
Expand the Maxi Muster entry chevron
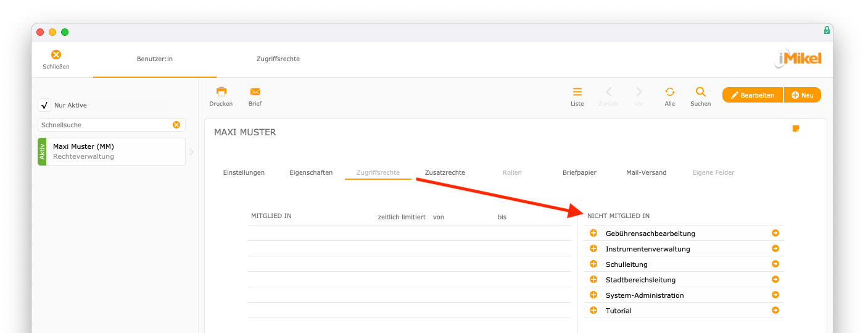(x=191, y=151)
